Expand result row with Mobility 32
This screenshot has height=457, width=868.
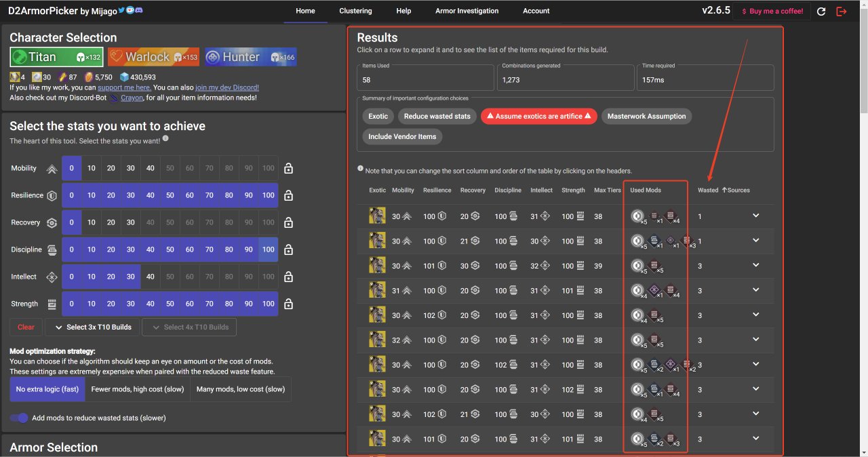[x=755, y=340]
